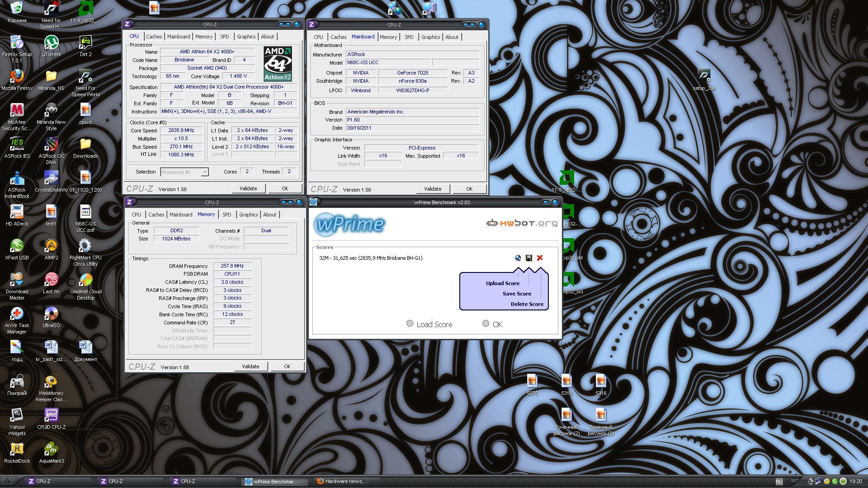Viewport: 868px width, 488px height.
Task: Click OK in the CPU-Z Mainboard window
Action: [x=469, y=189]
